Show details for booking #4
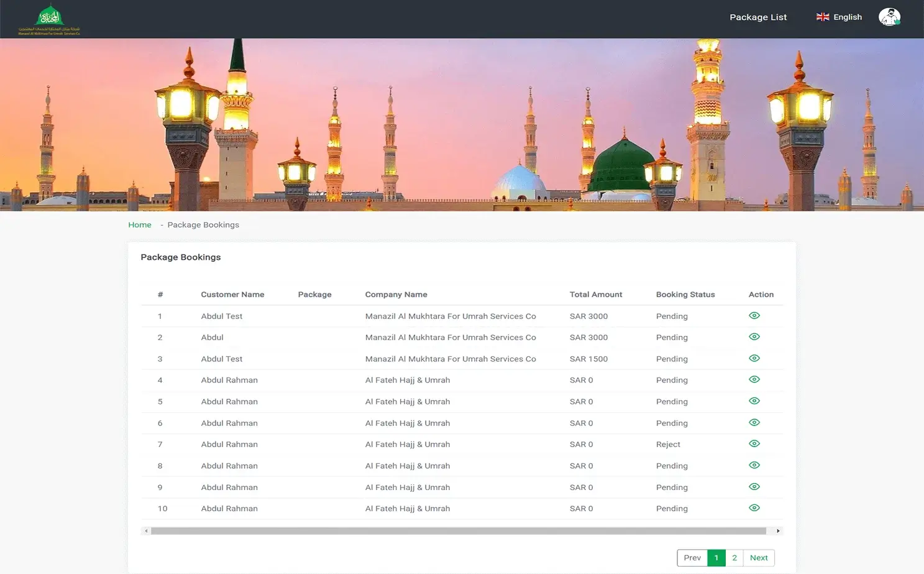Image resolution: width=924 pixels, height=574 pixels. pyautogui.click(x=754, y=379)
